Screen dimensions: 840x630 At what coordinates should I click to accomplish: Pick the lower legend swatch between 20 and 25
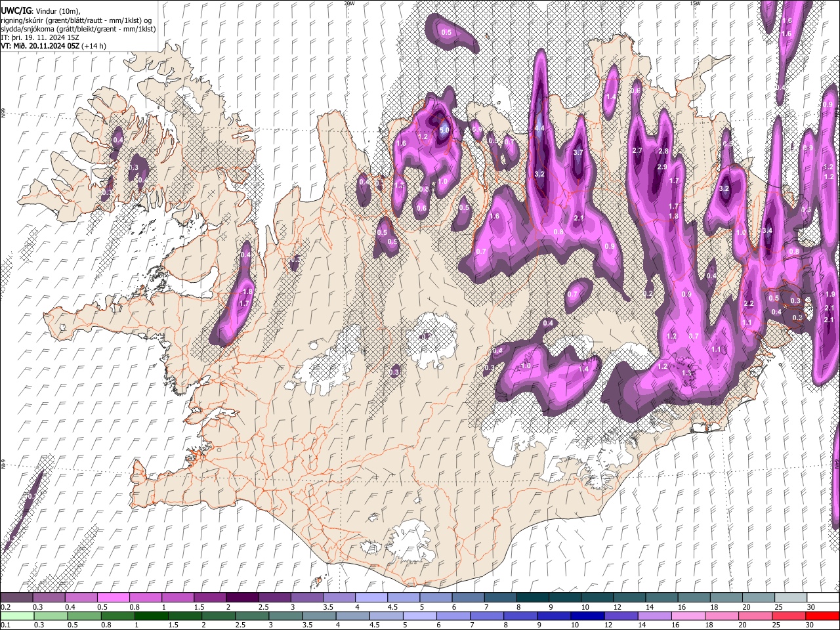[x=755, y=616]
